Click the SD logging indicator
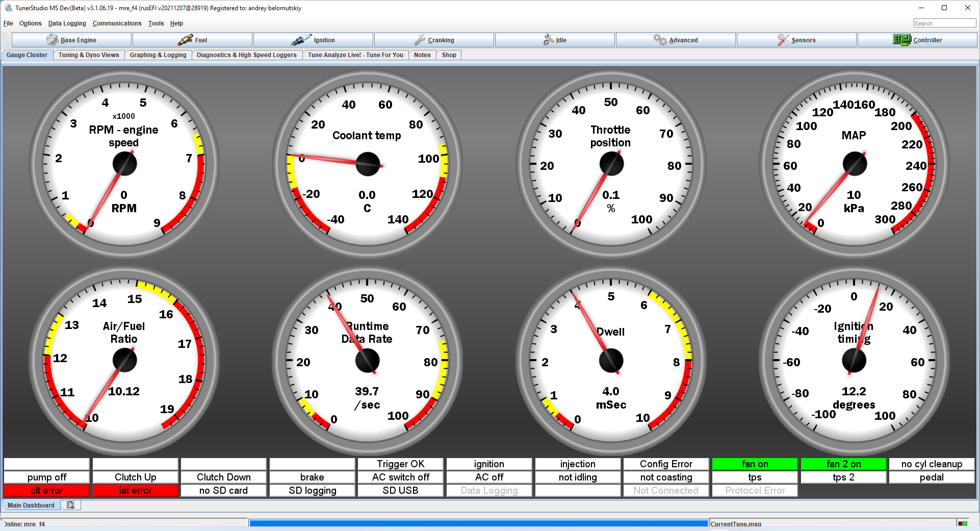Screen dimensions: 980x531 313,490
